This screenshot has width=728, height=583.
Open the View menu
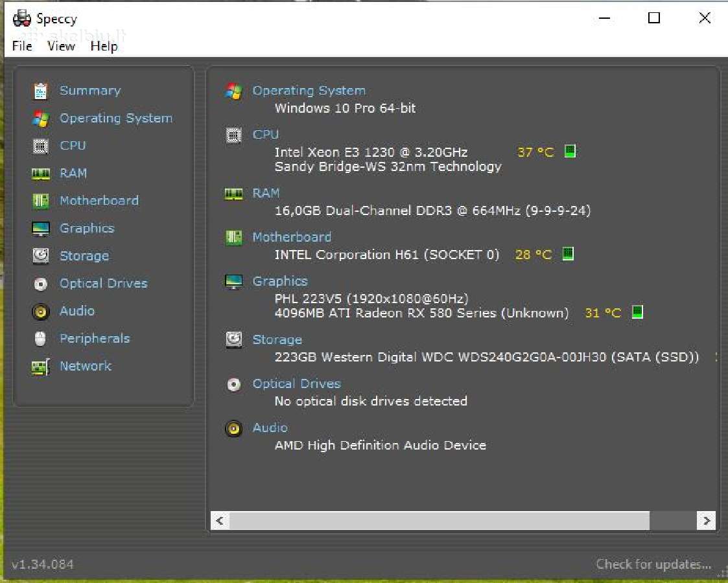pyautogui.click(x=61, y=46)
